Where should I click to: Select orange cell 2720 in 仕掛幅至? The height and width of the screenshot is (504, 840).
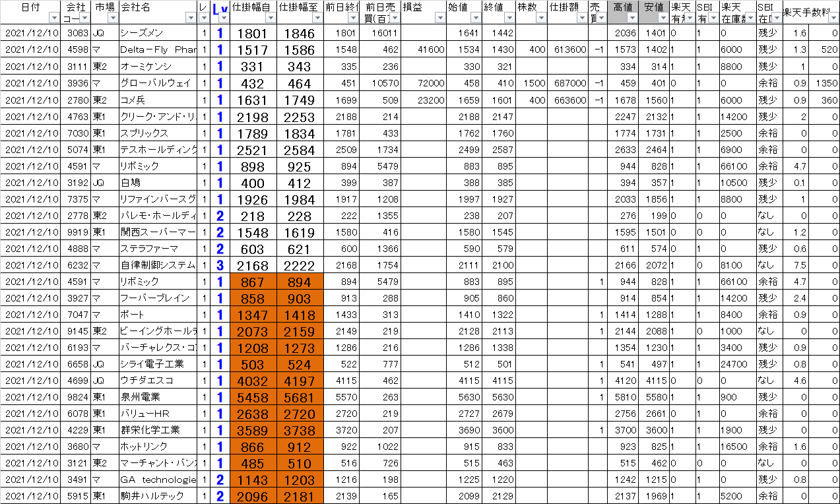300,413
